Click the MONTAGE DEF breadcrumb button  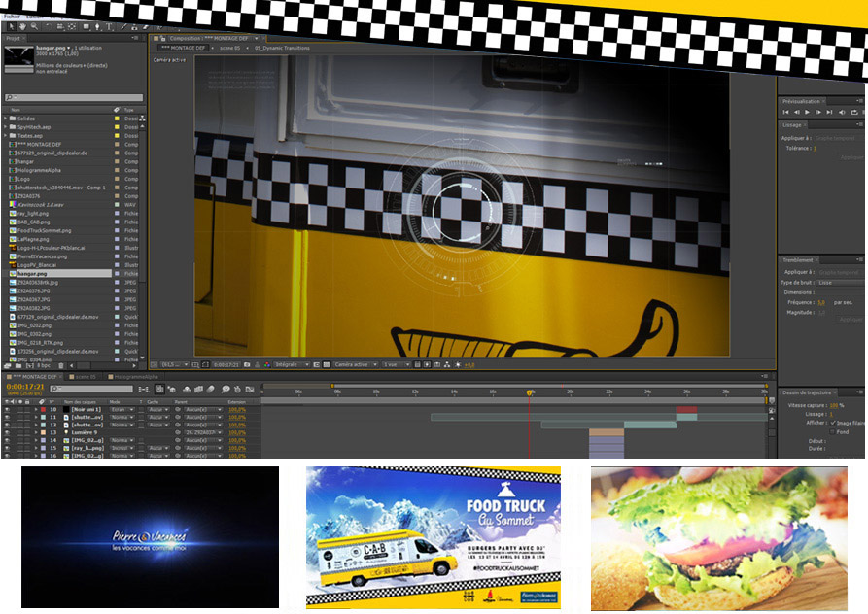pos(184,49)
